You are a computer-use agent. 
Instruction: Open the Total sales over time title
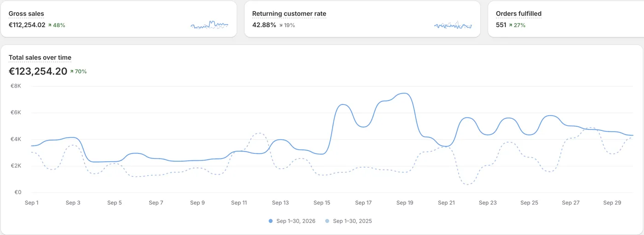click(x=40, y=58)
